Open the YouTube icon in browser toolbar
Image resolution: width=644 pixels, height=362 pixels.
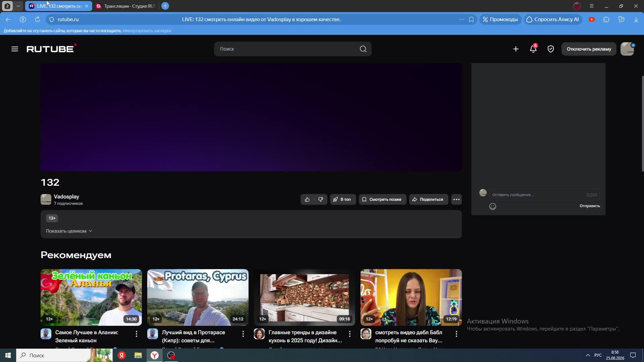[592, 19]
